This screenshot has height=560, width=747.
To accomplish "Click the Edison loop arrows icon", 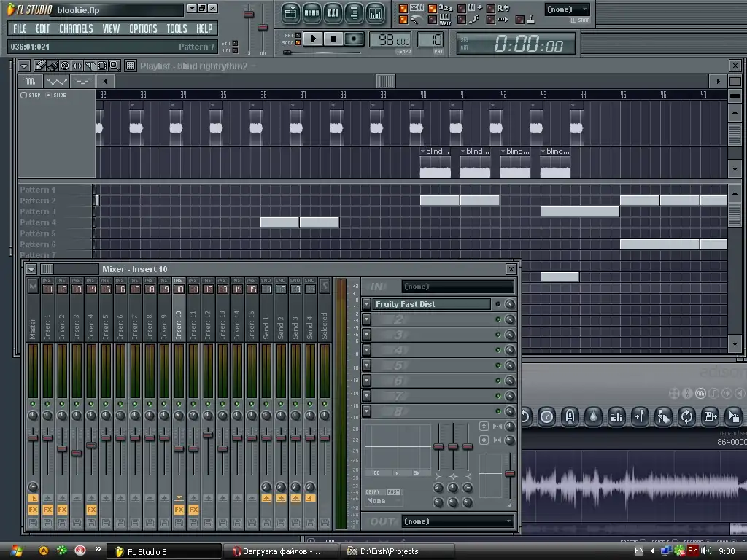I will point(686,416).
